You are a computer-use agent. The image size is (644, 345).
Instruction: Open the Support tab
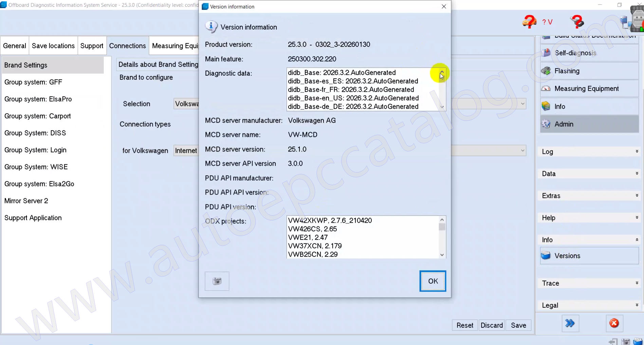(92, 46)
